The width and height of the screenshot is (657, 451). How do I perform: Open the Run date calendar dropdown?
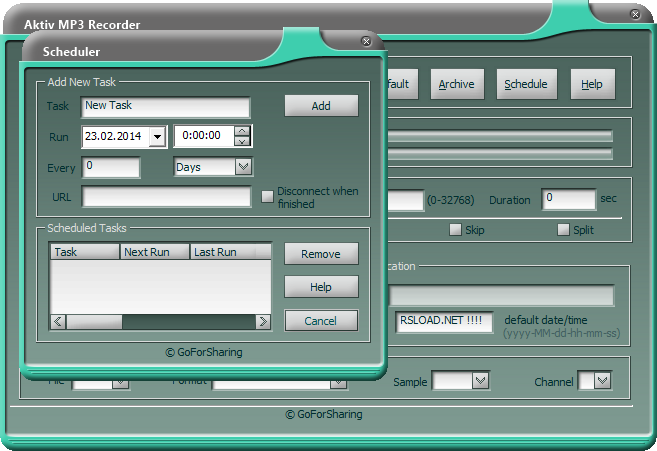click(158, 137)
